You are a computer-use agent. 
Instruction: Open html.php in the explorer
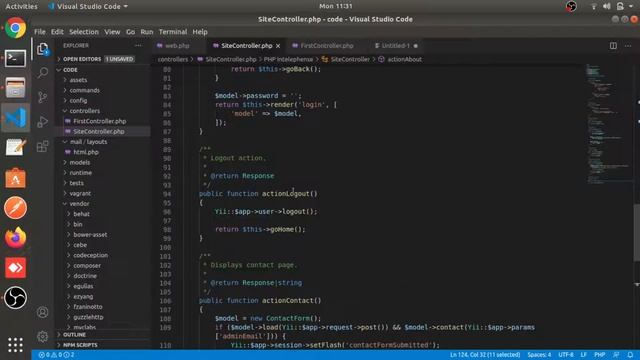pos(103,152)
